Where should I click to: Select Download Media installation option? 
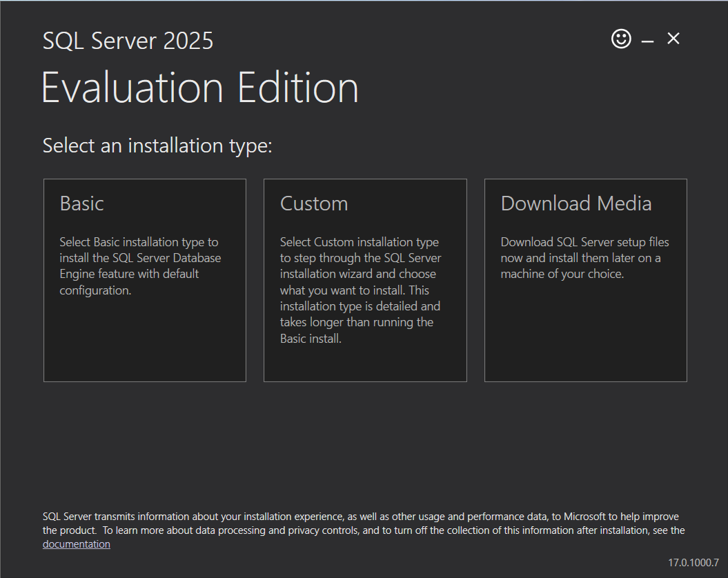click(x=585, y=280)
